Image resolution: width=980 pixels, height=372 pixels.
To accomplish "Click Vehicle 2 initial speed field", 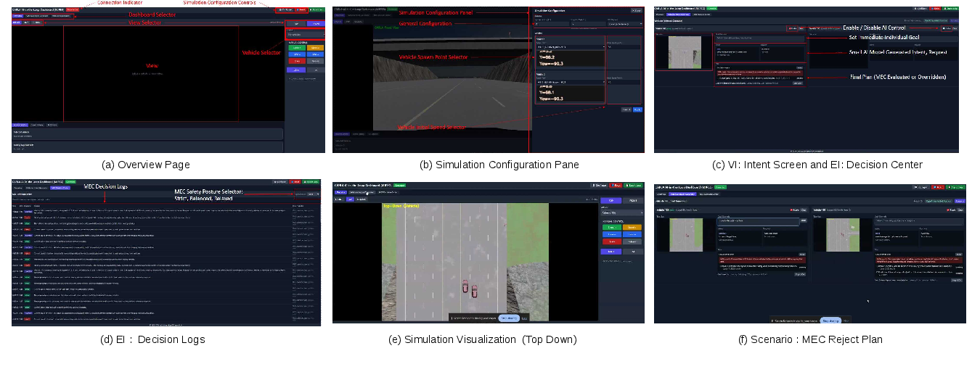I will coord(624,82).
